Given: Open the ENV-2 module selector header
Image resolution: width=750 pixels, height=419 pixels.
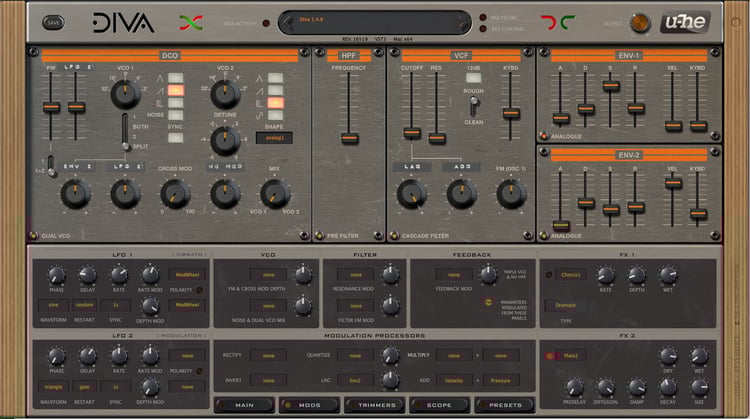Looking at the screenshot, I should tap(629, 155).
